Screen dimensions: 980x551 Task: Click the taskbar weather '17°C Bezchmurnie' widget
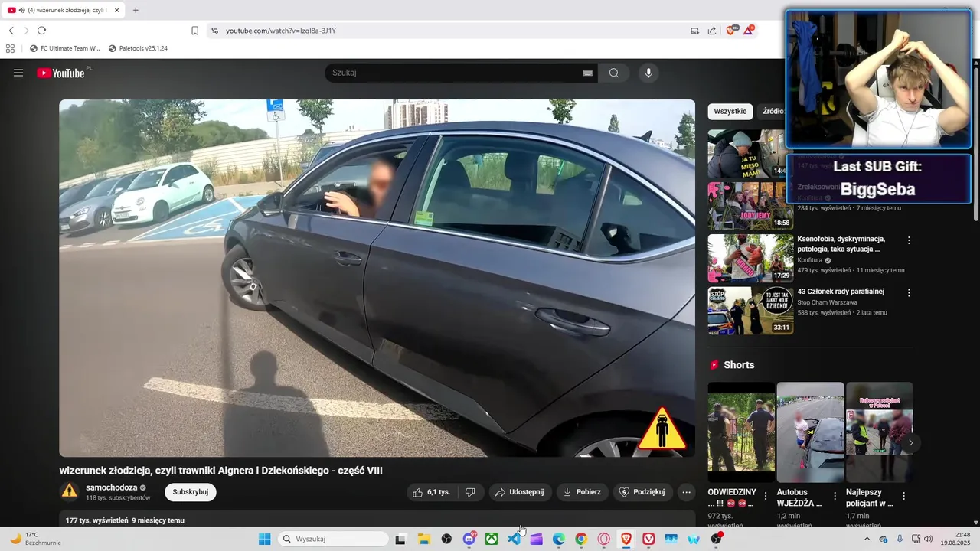(x=36, y=539)
